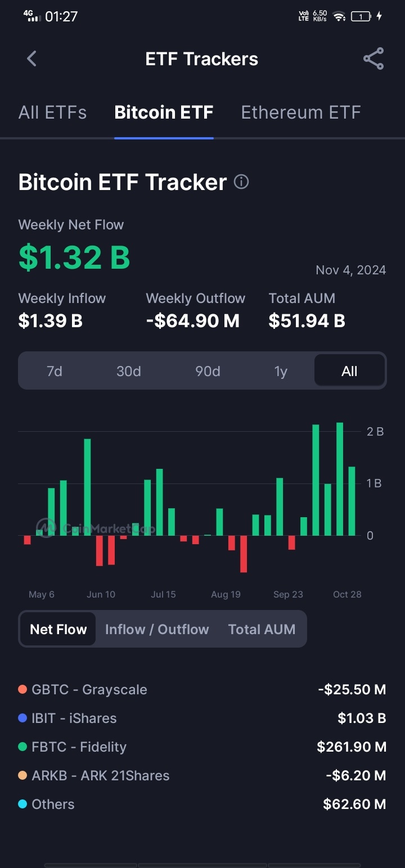Tap the blue IBIT legend dot
The image size is (405, 868).
pyautogui.click(x=22, y=718)
